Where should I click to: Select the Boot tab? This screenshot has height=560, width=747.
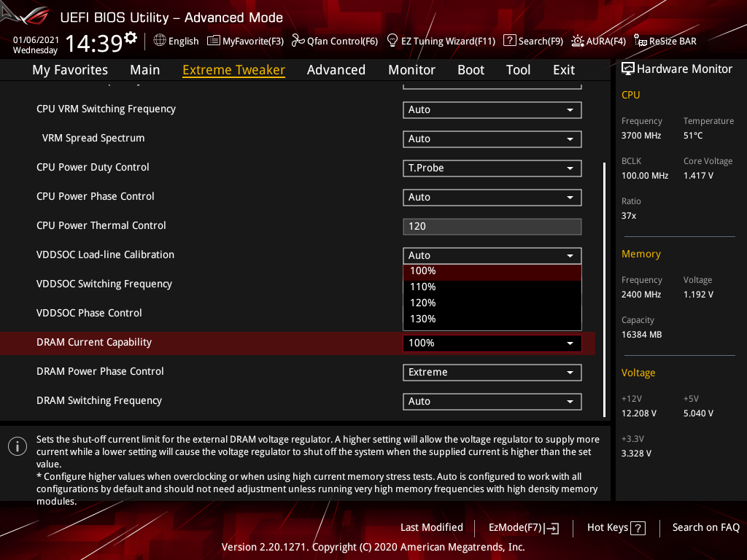point(471,70)
